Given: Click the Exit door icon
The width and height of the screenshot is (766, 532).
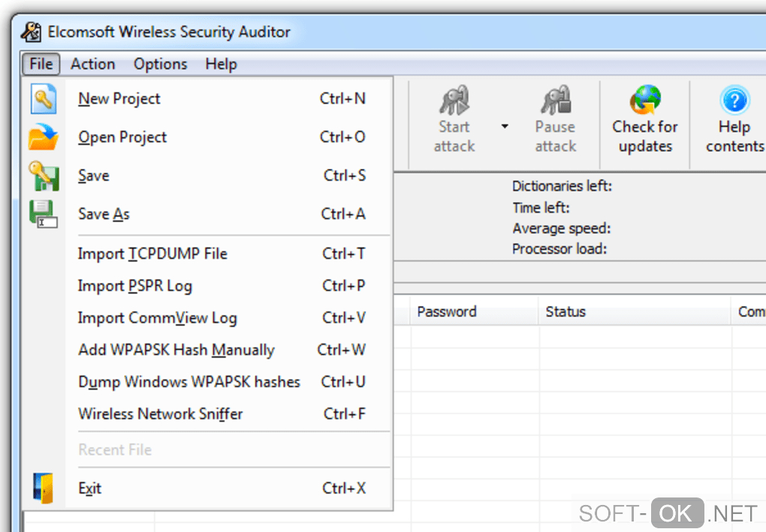Looking at the screenshot, I should (x=44, y=488).
